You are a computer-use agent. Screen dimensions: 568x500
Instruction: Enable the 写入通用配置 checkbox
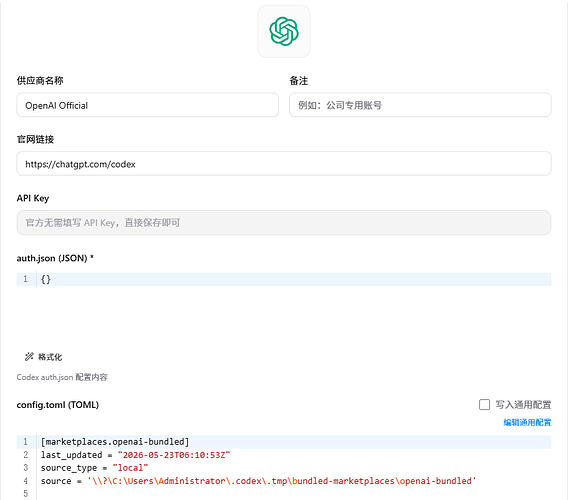click(484, 404)
